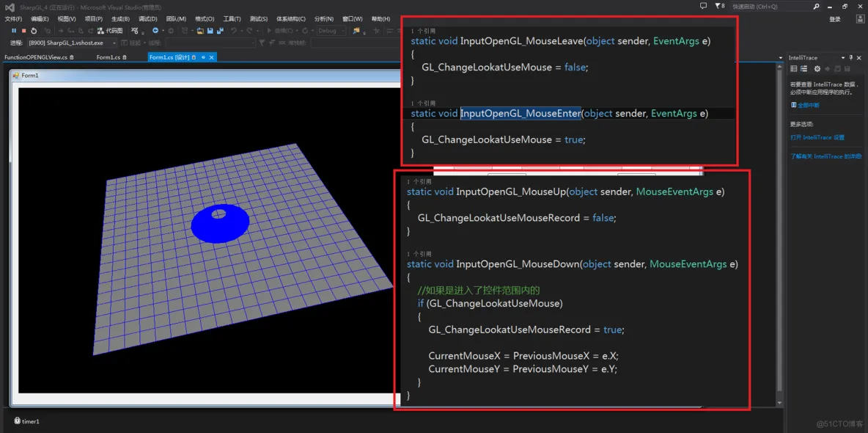Click the feedback speech bubble icon
The height and width of the screenshot is (433, 868).
(x=703, y=6)
